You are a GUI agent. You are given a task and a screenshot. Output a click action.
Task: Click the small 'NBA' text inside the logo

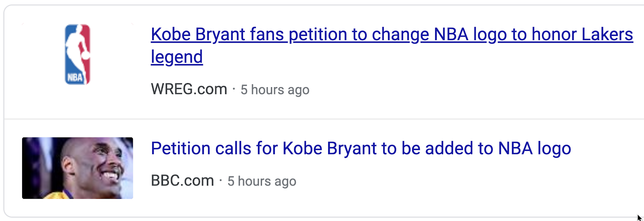(74, 77)
